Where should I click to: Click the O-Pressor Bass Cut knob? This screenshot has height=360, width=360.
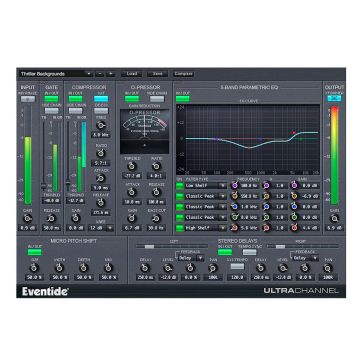156,218
